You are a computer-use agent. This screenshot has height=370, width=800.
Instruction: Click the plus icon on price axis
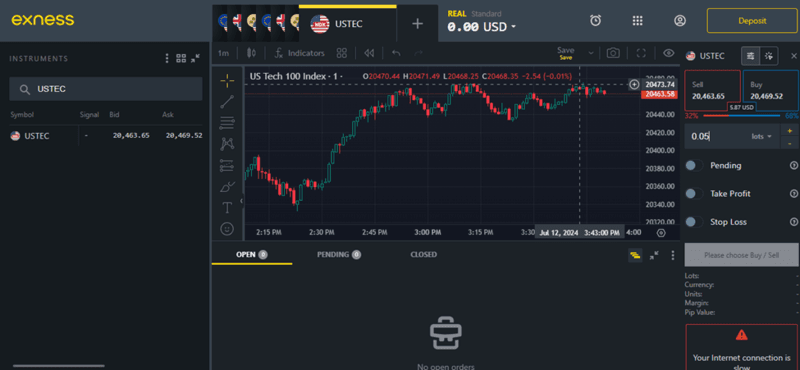pos(634,84)
